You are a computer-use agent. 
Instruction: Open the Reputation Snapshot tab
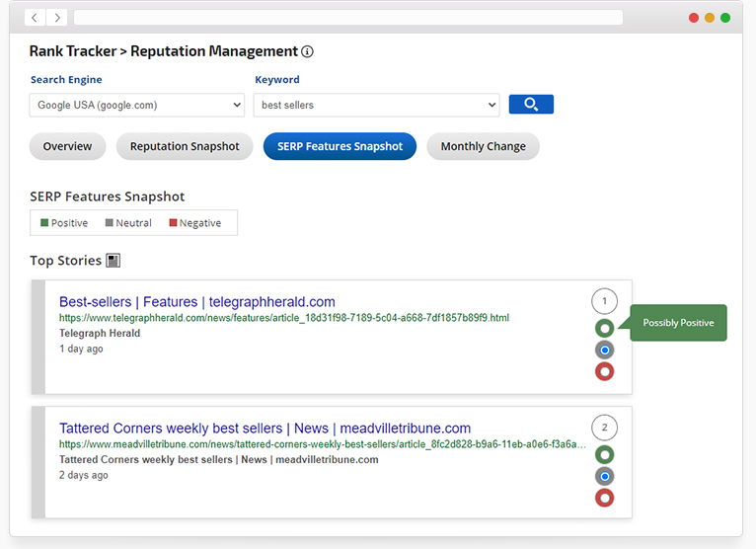185,146
